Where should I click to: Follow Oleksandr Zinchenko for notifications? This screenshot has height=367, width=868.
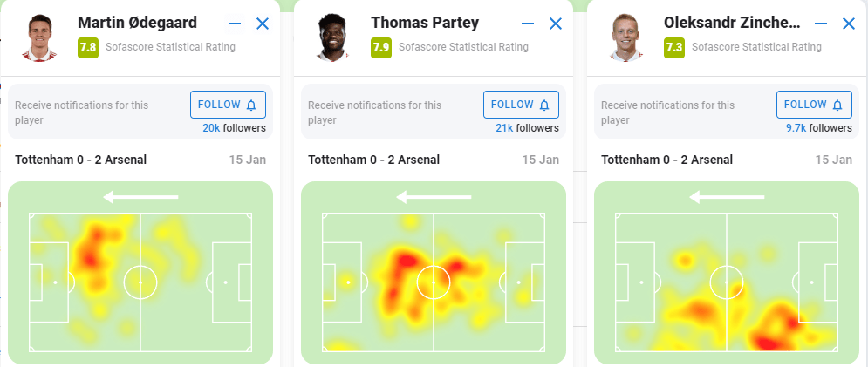click(814, 105)
